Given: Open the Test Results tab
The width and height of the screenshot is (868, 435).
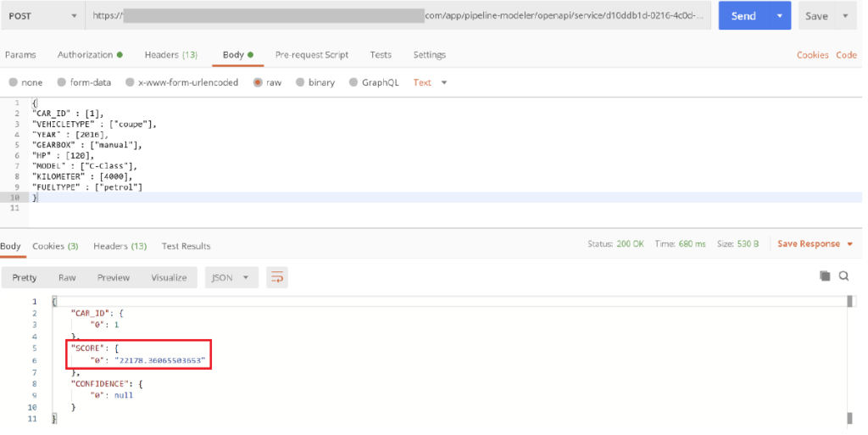Looking at the screenshot, I should tap(186, 246).
